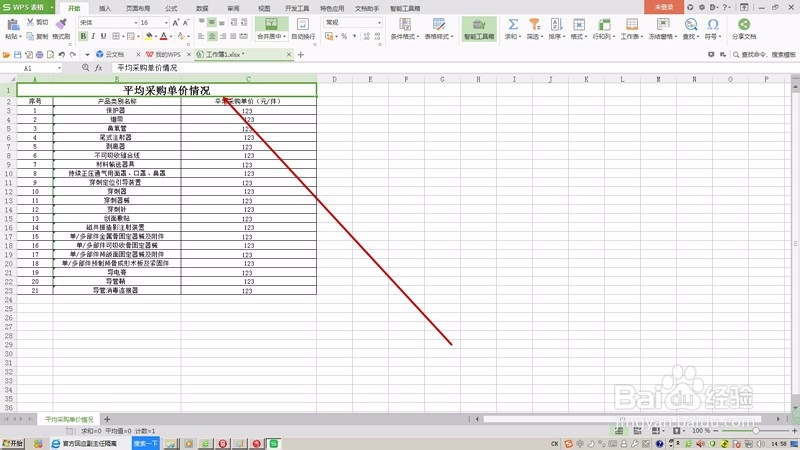Switch to the Formulas (公式) tab
This screenshot has width=800, height=450.
[x=171, y=9]
